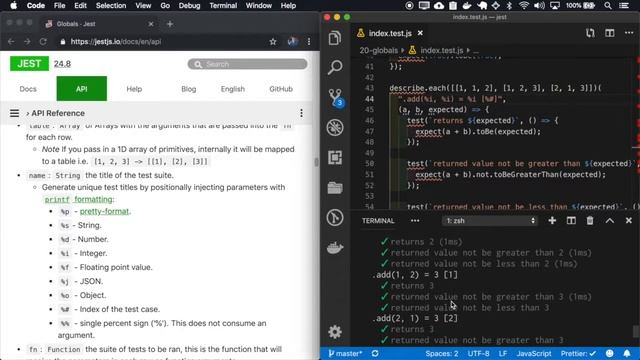
Task: Open macOS Spotlight search icon
Action: [x=608, y=6]
